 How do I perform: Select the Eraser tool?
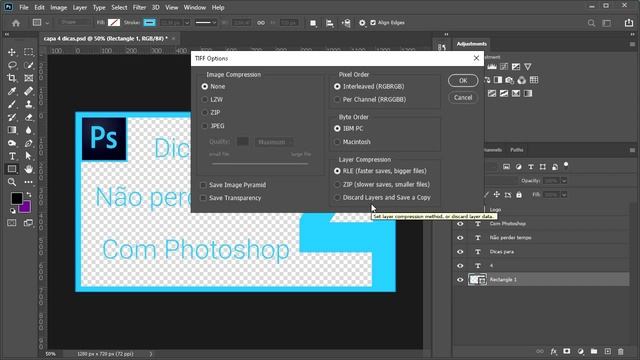[29, 117]
